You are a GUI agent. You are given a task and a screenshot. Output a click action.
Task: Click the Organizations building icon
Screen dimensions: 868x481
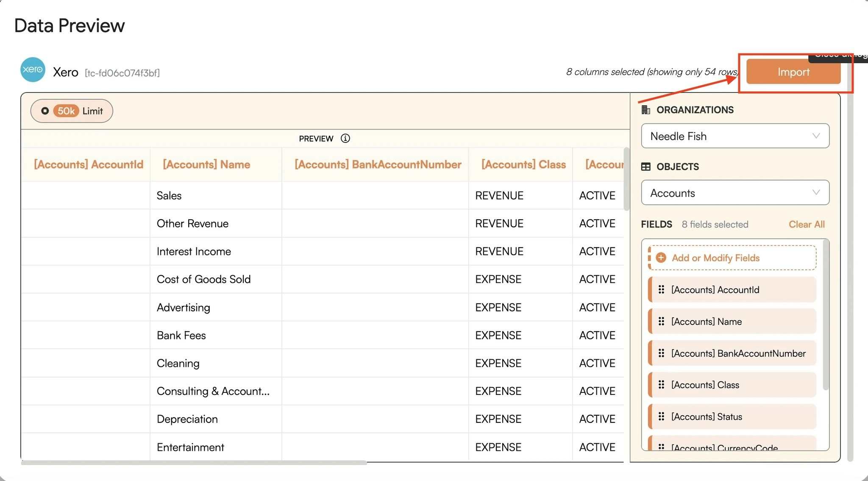pos(645,110)
